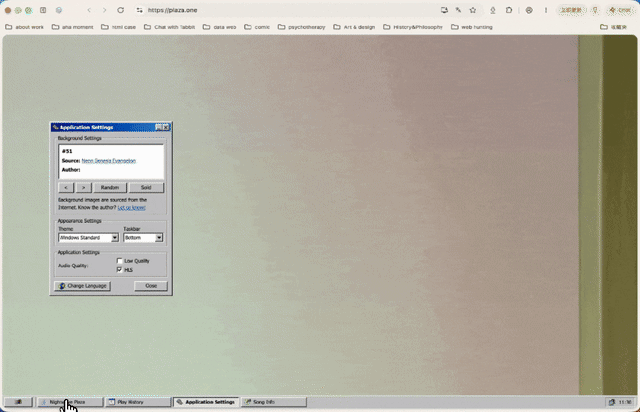Open the Song Info taskbar item
This screenshot has height=412, width=640.
(274, 402)
